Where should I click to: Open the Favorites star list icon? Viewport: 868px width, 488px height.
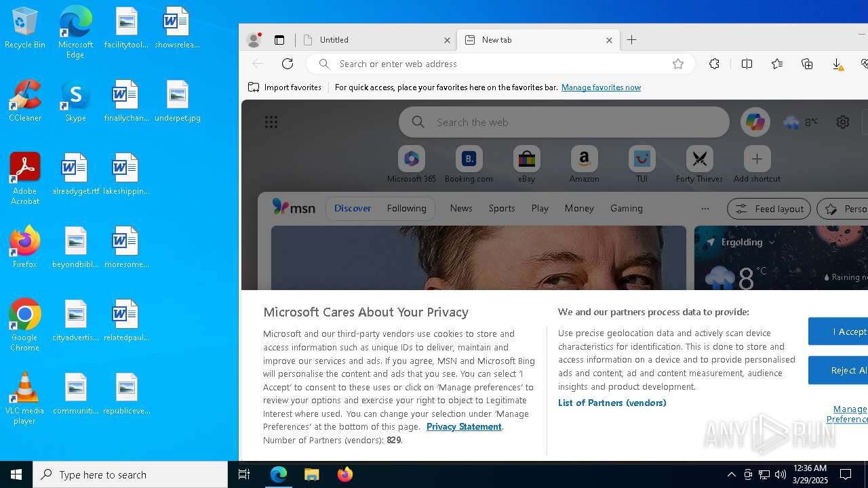(777, 64)
